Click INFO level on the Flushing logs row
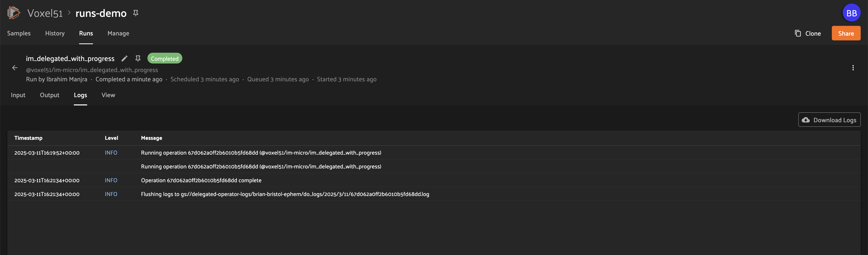The width and height of the screenshot is (868, 255). (111, 194)
